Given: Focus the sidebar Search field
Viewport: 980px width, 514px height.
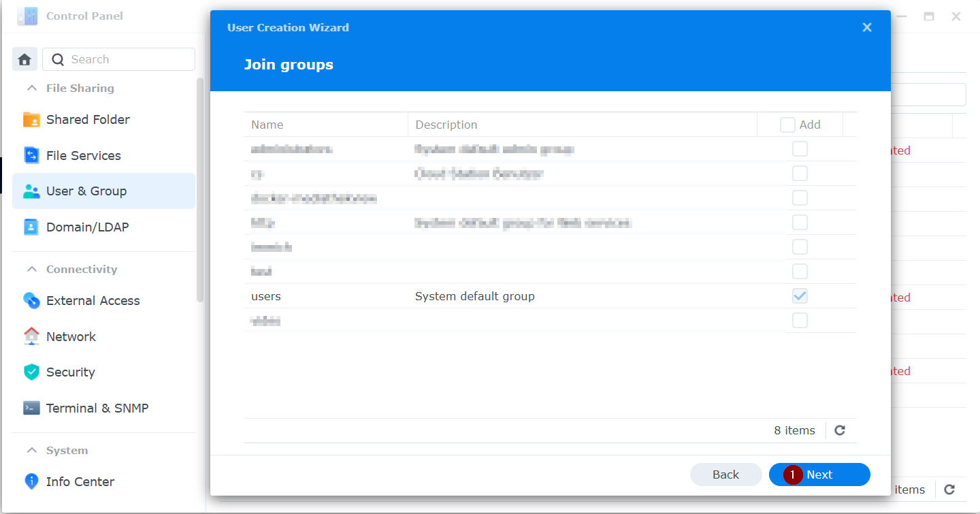Looking at the screenshot, I should pos(118,59).
